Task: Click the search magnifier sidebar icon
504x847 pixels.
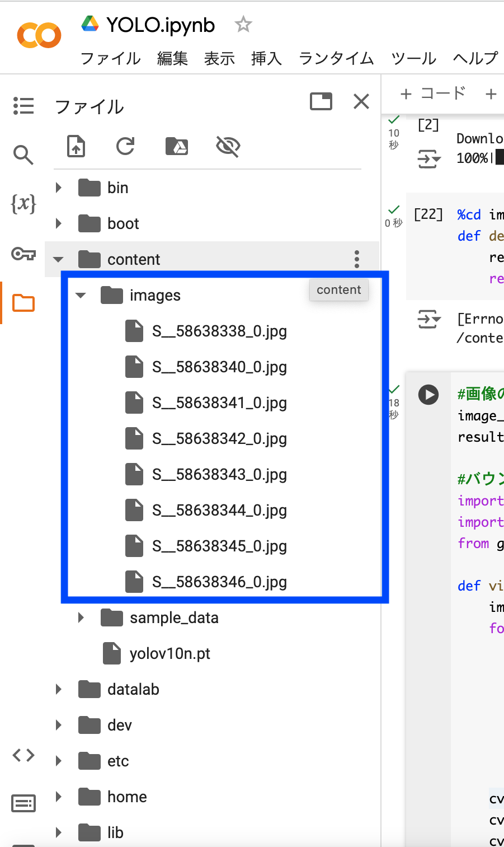Action: pos(23,155)
